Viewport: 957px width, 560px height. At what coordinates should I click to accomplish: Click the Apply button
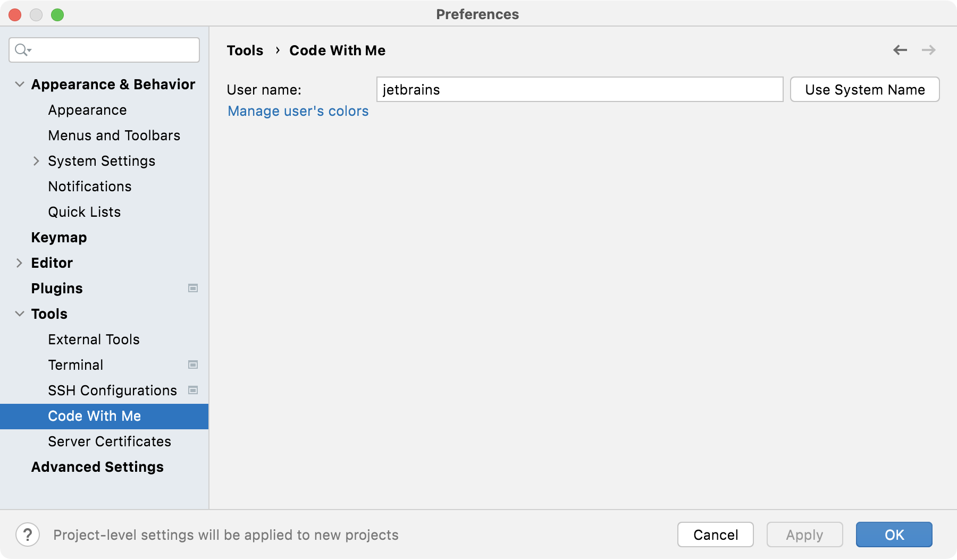(x=804, y=534)
